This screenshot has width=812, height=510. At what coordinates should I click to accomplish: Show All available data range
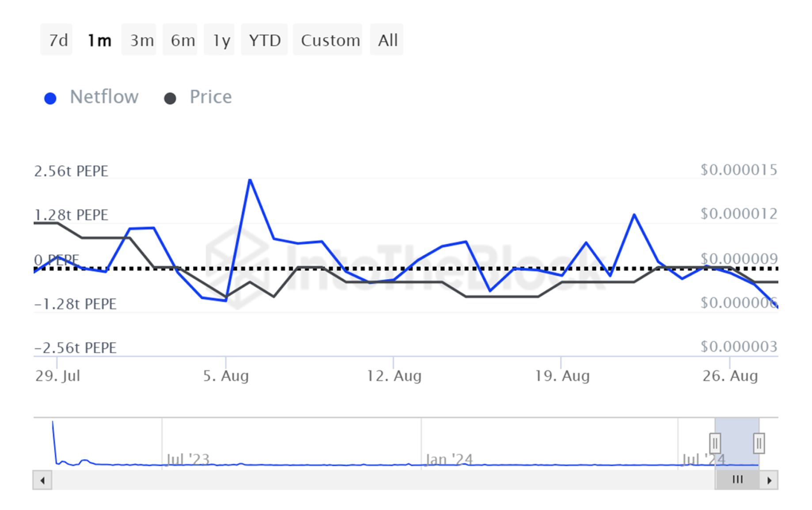387,40
